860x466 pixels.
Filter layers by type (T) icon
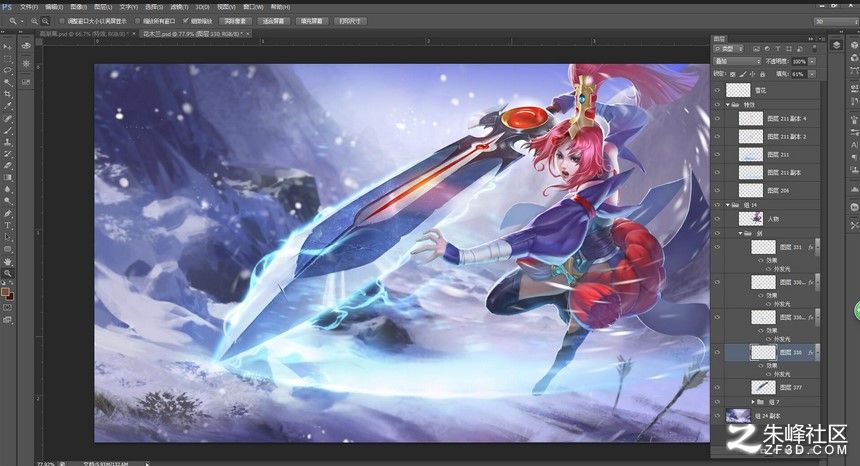coord(777,49)
